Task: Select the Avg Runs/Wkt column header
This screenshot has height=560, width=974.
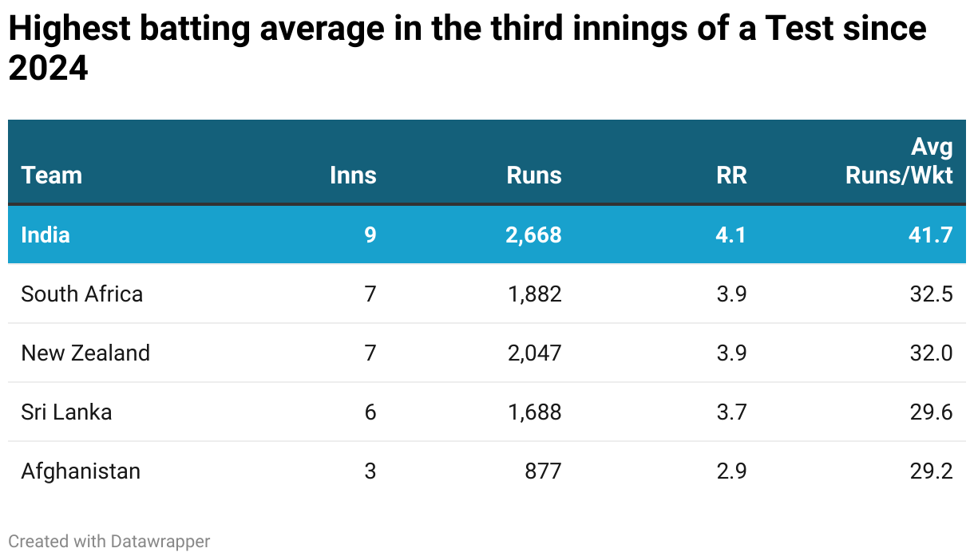Action: pos(899,162)
